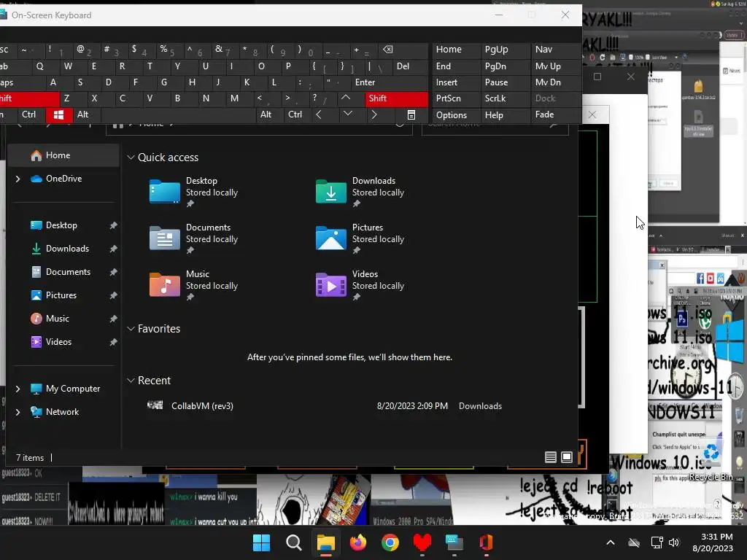Click the Windows logo key on the On-Screen Keyboard
The image size is (747, 560).
59,114
